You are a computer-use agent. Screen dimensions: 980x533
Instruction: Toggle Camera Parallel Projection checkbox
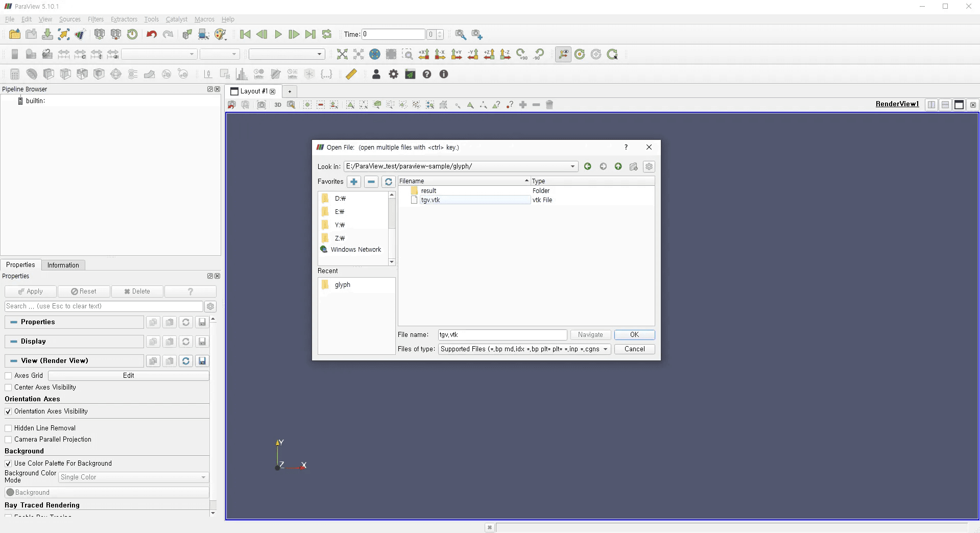tap(9, 440)
